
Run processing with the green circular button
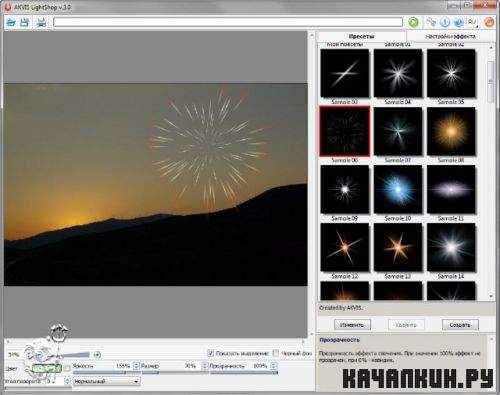coord(413,23)
